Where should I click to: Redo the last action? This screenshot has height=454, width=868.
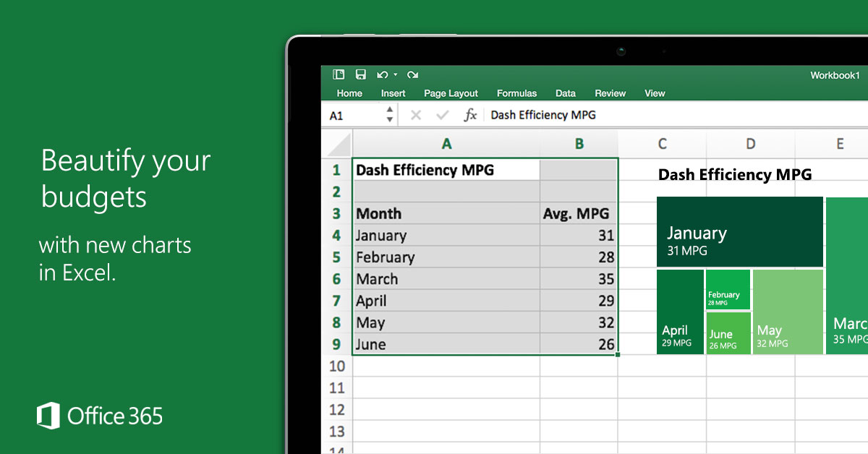point(412,74)
